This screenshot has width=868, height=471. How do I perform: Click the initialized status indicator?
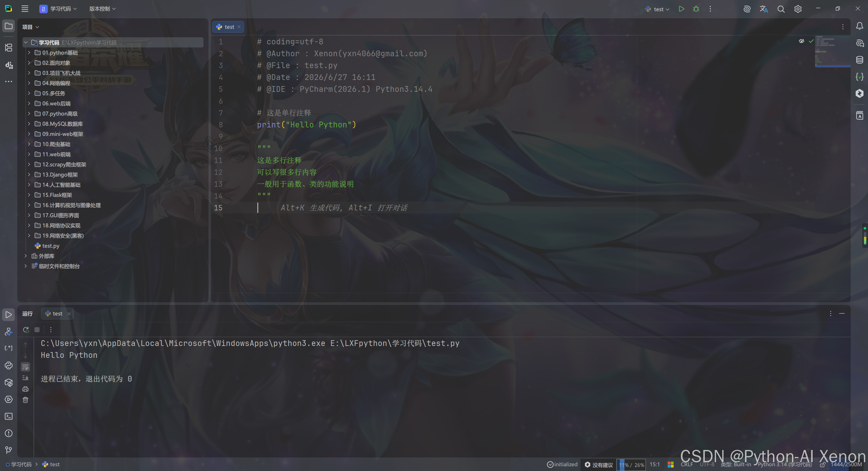coord(562,465)
